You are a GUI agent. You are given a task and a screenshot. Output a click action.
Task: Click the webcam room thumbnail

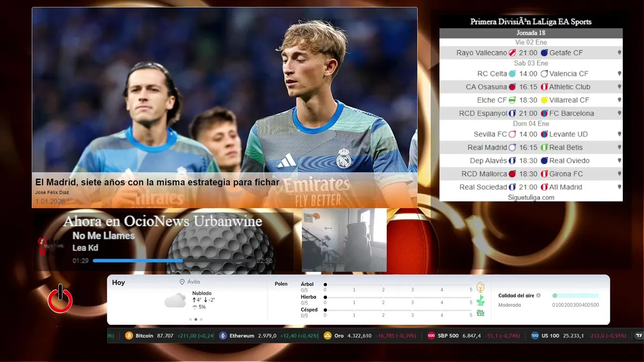click(344, 240)
